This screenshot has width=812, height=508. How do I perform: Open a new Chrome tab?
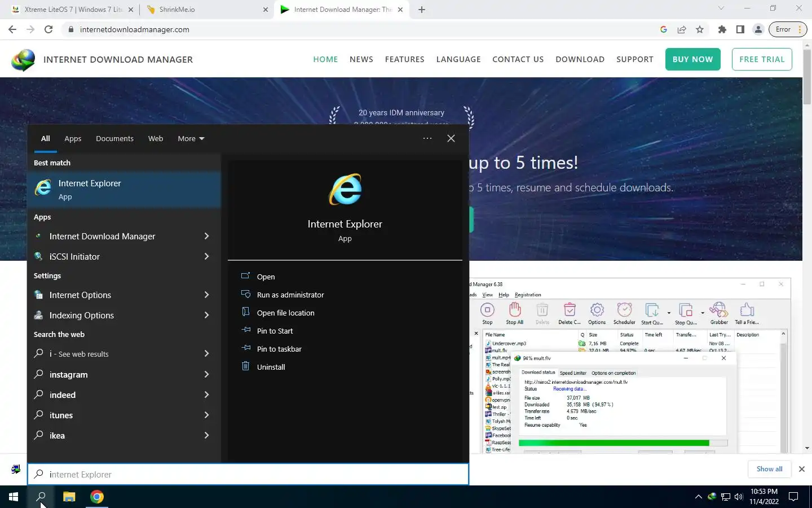click(421, 10)
